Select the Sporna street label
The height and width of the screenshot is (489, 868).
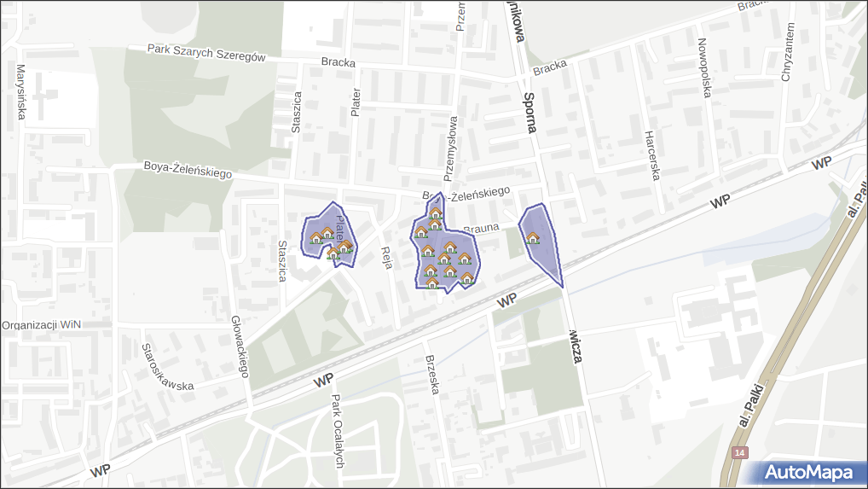[x=530, y=113]
